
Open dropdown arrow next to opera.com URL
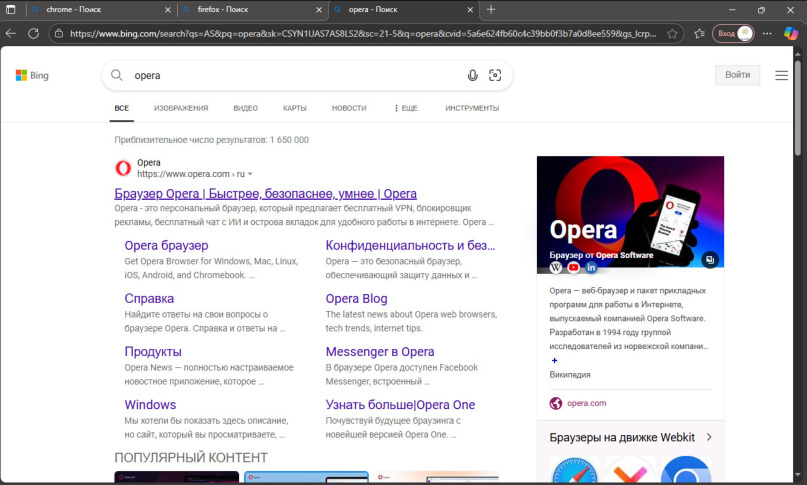click(x=250, y=174)
